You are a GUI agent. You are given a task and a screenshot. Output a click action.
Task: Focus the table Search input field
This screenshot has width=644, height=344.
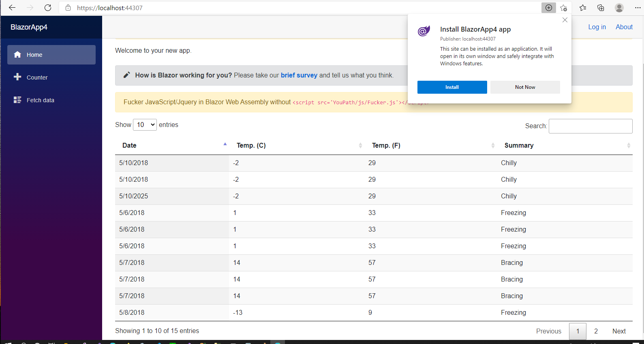[x=590, y=126]
